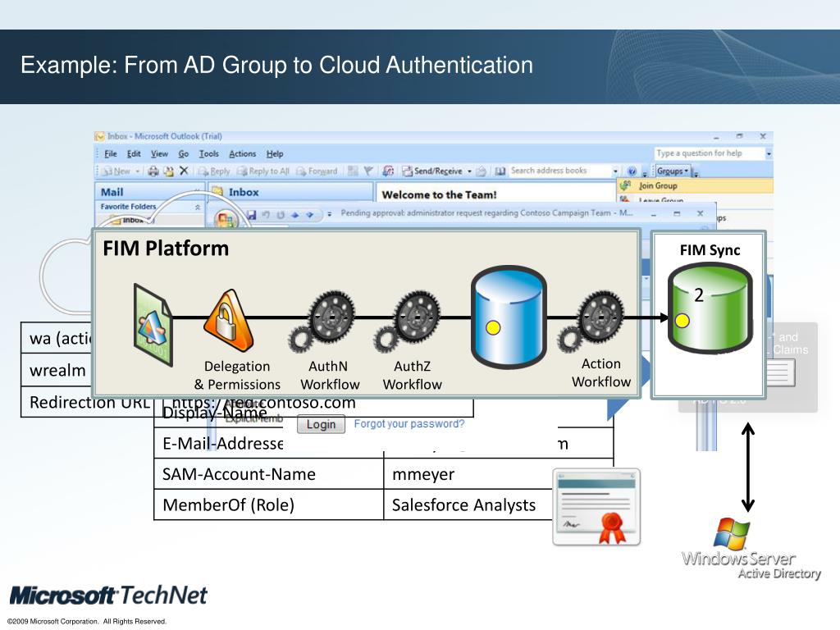840x630 pixels.
Task: Click the blue Help question mark icon
Action: 632,171
